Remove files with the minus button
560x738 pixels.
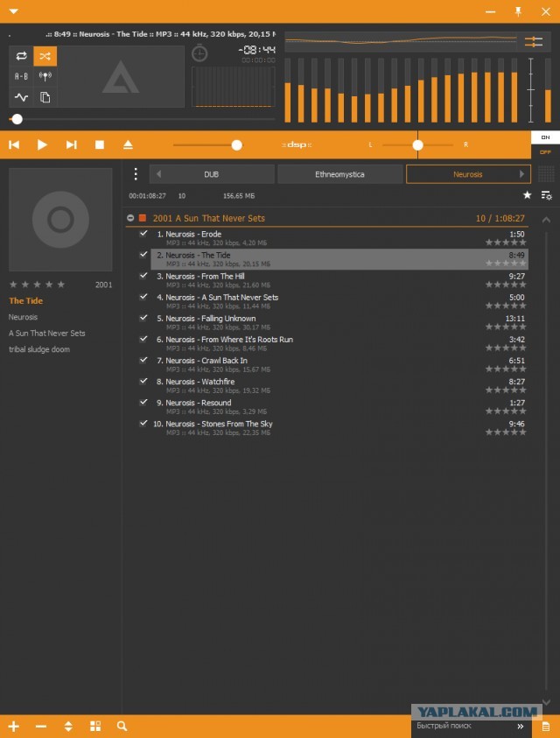click(x=41, y=727)
